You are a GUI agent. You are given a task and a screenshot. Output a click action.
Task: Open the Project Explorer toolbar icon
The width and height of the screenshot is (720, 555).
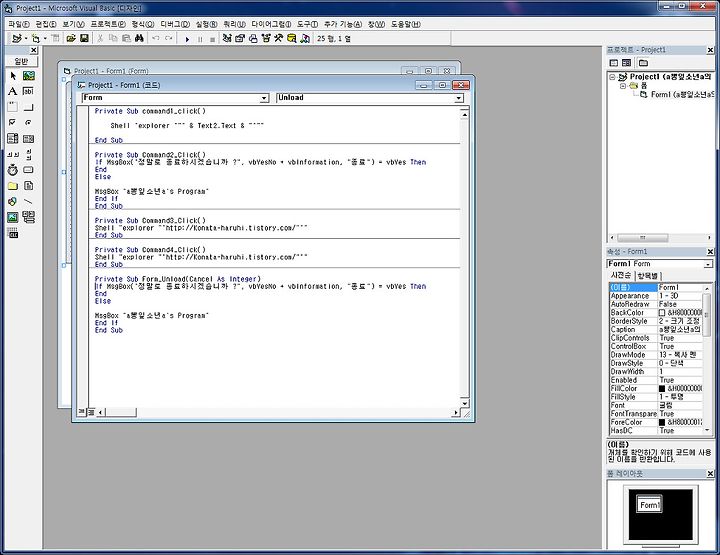[227, 39]
